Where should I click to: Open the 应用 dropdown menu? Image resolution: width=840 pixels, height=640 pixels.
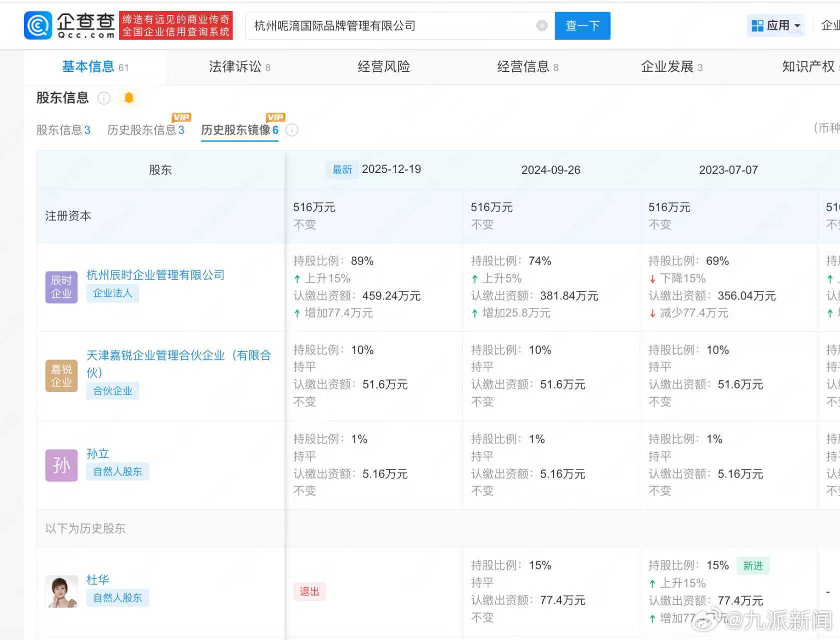click(x=776, y=25)
